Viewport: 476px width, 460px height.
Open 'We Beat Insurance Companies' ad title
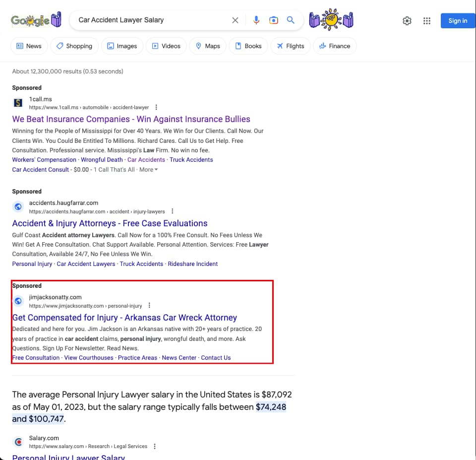click(x=131, y=119)
